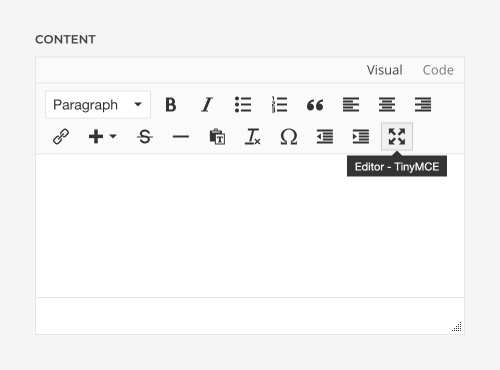Toggle fullscreen editor mode
The width and height of the screenshot is (500, 370).
(x=397, y=137)
